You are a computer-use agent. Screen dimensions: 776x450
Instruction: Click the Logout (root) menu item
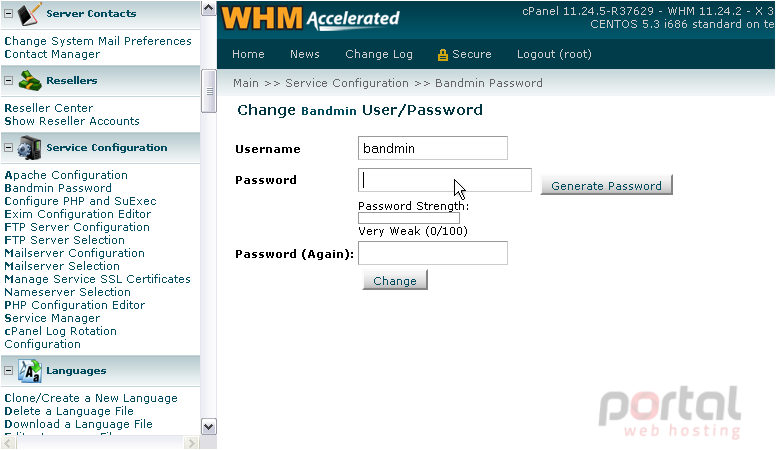(554, 54)
